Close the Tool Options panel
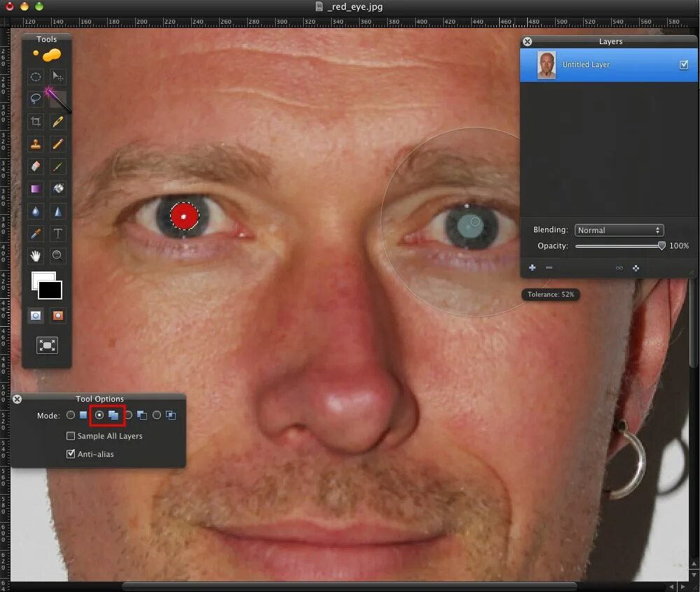This screenshot has width=700, height=592. coord(17,399)
